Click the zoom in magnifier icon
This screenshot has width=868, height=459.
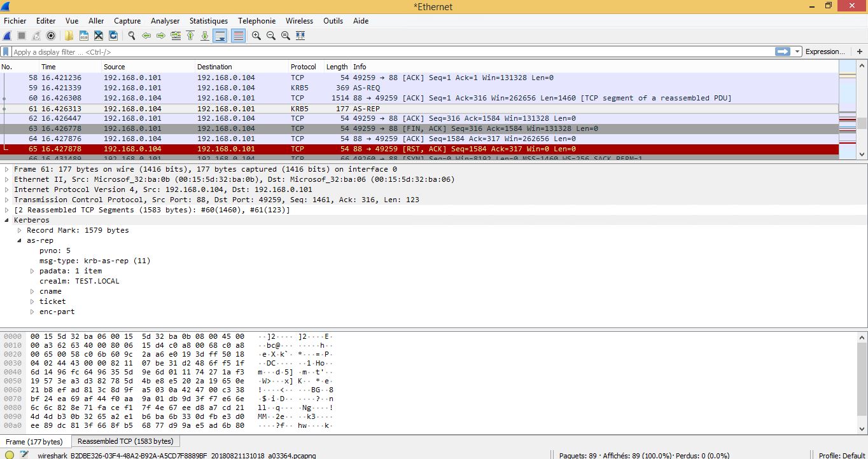256,36
